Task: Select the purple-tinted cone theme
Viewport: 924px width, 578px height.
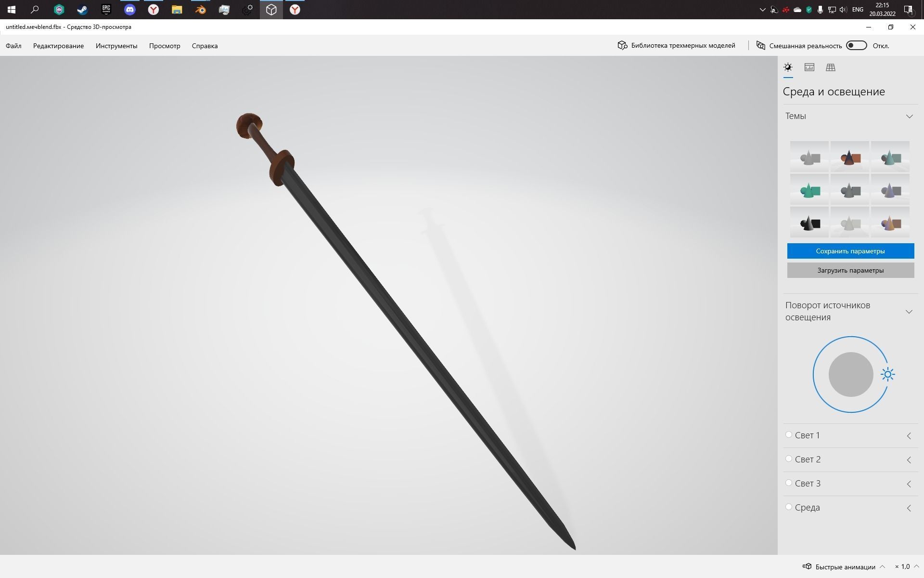Action: (890, 189)
